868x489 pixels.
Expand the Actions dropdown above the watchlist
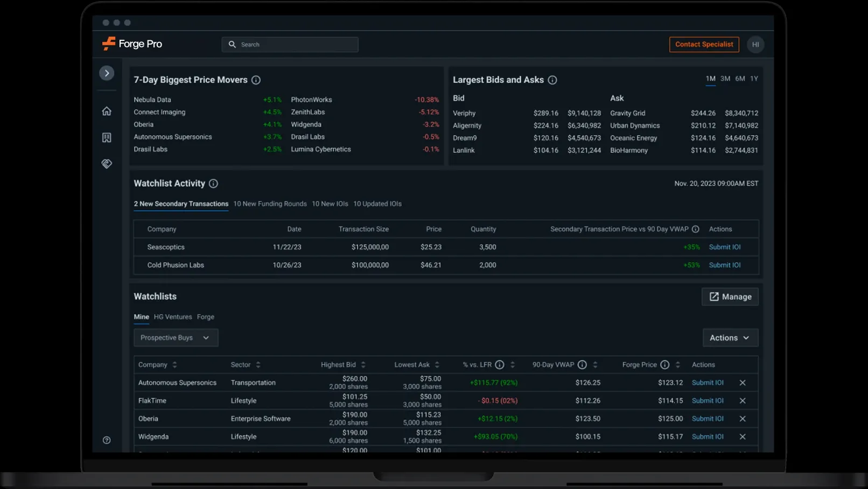(730, 338)
